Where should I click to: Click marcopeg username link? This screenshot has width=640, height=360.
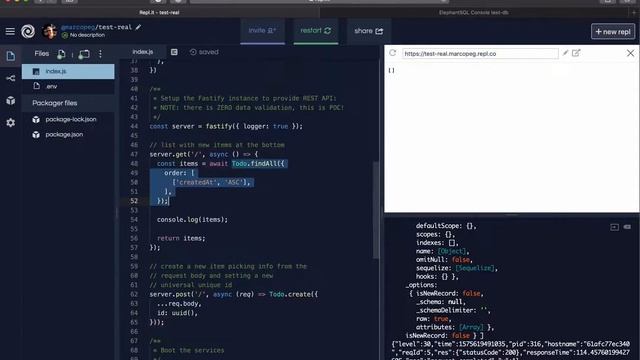click(78, 27)
